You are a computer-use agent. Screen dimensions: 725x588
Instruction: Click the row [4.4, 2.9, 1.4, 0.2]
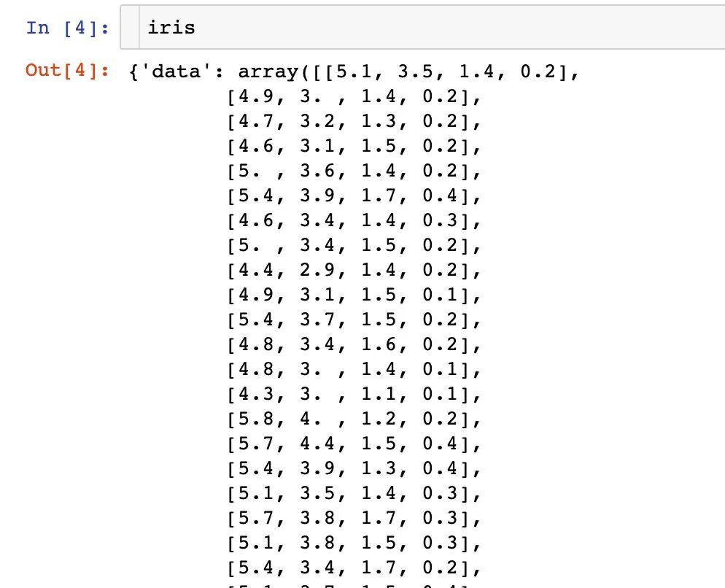(354, 271)
